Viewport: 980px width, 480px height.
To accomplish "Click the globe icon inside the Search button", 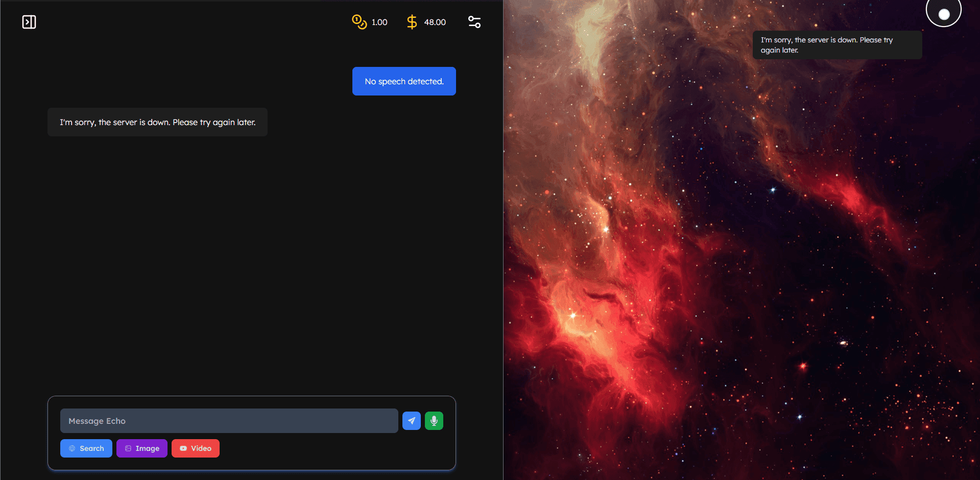I will (72, 448).
